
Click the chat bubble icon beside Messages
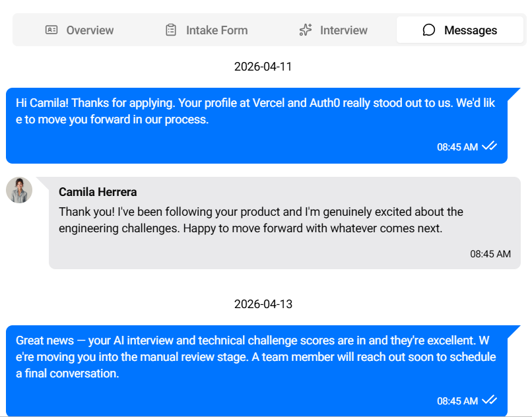[x=429, y=30]
